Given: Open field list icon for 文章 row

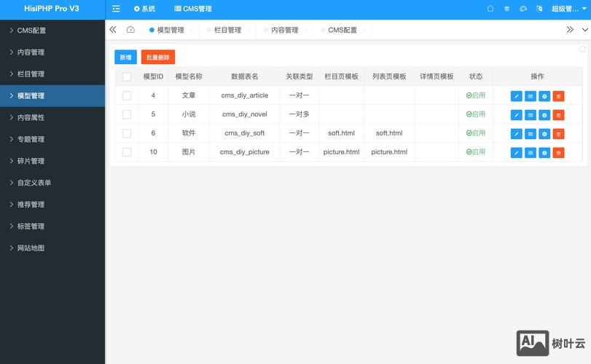Looking at the screenshot, I should [x=531, y=96].
